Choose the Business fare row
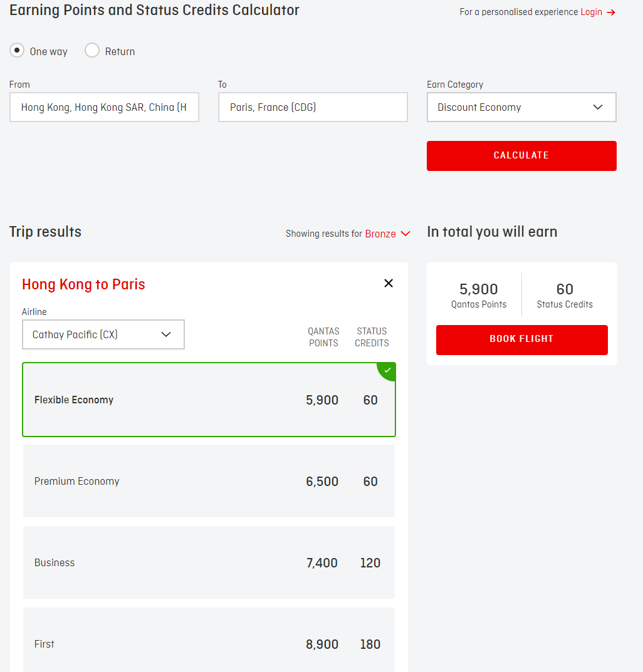The height and width of the screenshot is (672, 643). point(209,562)
